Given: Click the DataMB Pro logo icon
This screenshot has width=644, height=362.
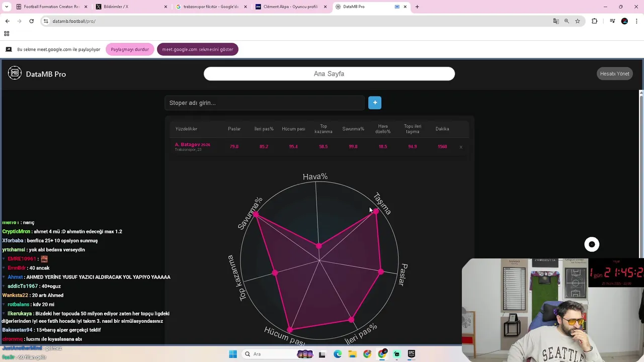Looking at the screenshot, I should pyautogui.click(x=15, y=73).
